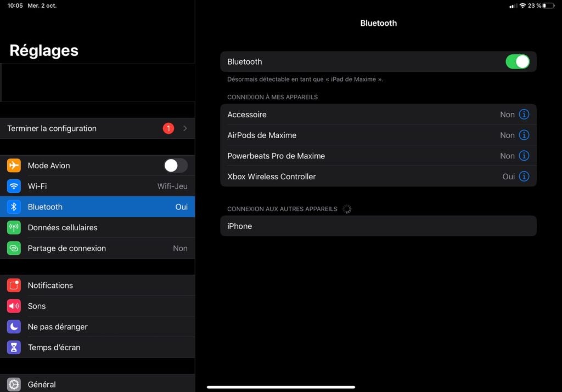562x392 pixels.
Task: Open Terminer la configuration
Action: 98,128
